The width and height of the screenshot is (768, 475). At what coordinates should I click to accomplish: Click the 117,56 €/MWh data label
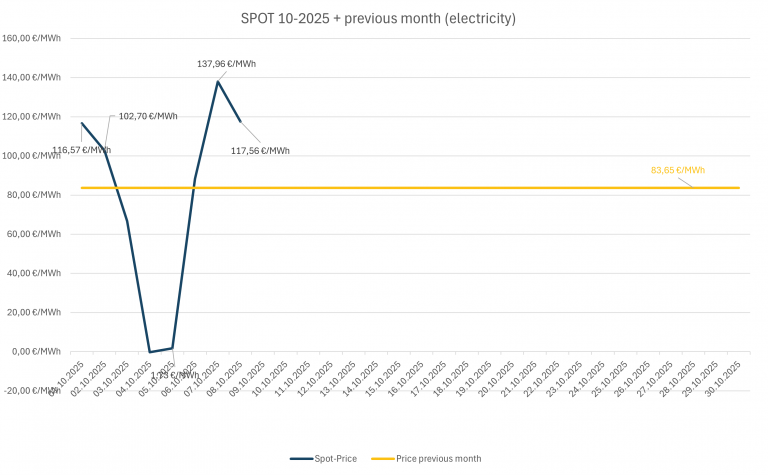[x=260, y=151]
